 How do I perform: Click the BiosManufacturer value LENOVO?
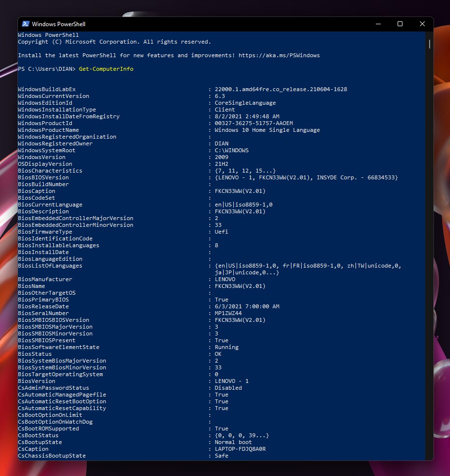[x=225, y=279]
